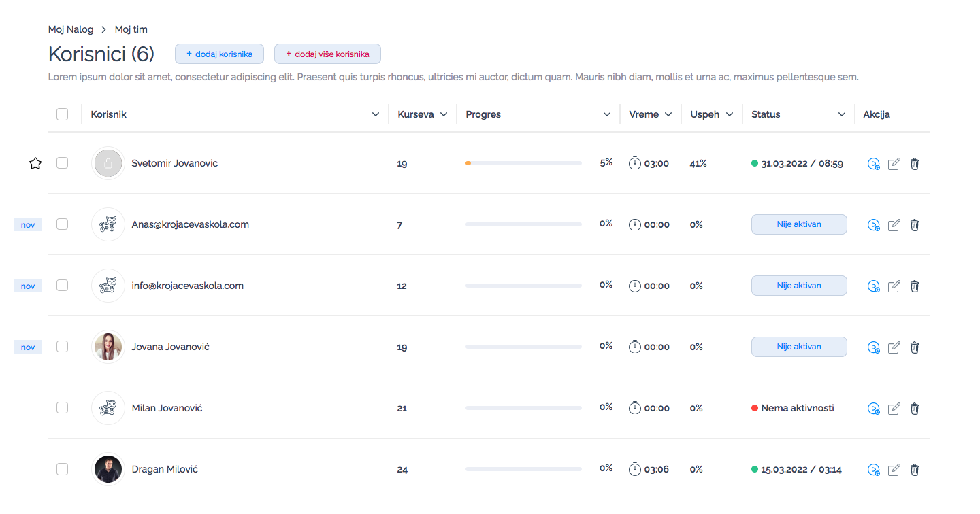Check the box for Milan Jovanović
This screenshot has height=514, width=980.
pos(63,408)
